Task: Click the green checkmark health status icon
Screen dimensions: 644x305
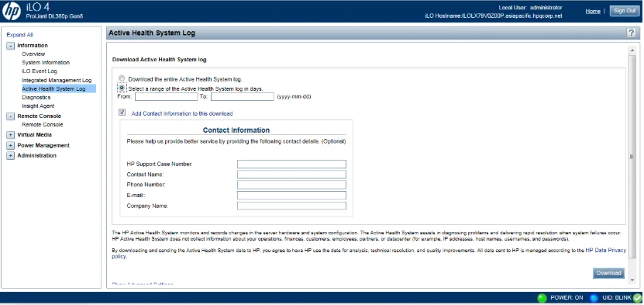Action: (638, 298)
